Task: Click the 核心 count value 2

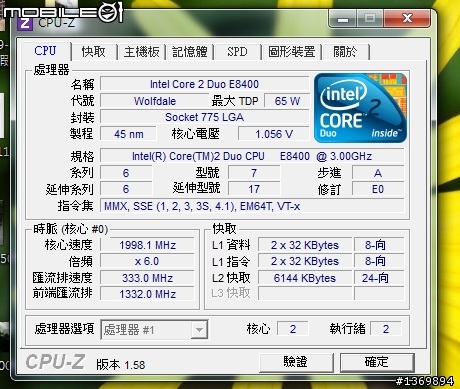Action: pos(293,329)
